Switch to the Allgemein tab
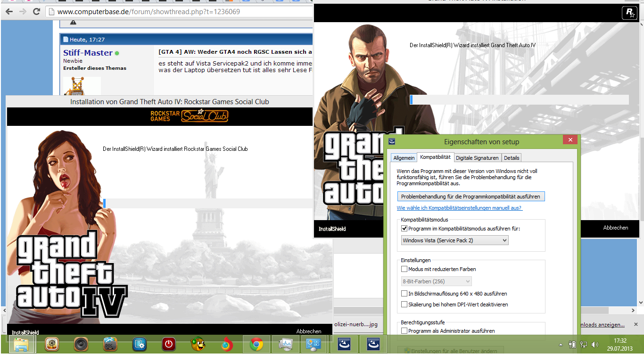644x362 pixels. [x=404, y=158]
